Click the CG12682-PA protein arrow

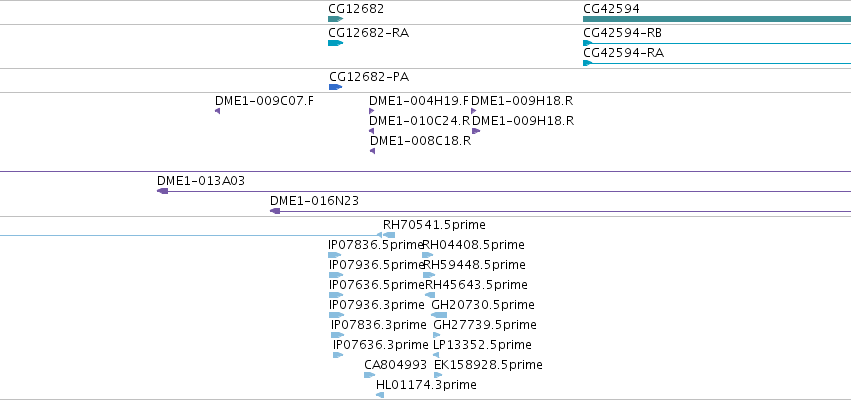coord(335,87)
